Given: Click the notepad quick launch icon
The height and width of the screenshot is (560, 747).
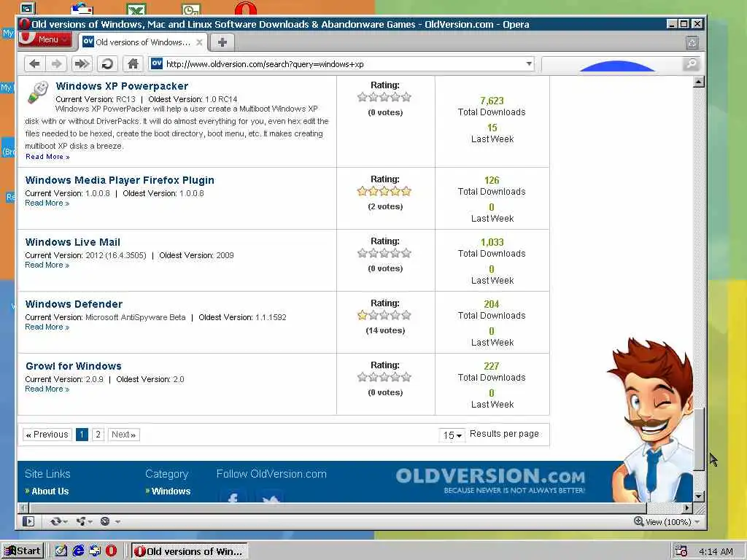Looking at the screenshot, I should (61, 551).
